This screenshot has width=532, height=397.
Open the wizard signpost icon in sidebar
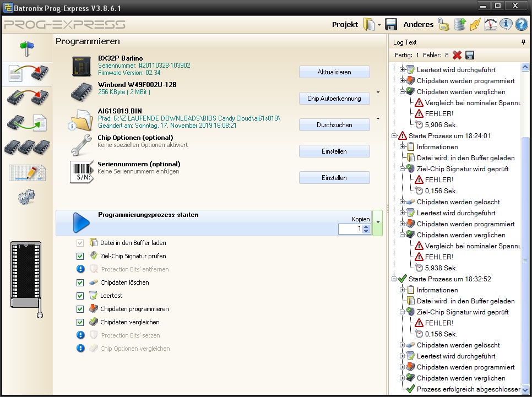27,48
